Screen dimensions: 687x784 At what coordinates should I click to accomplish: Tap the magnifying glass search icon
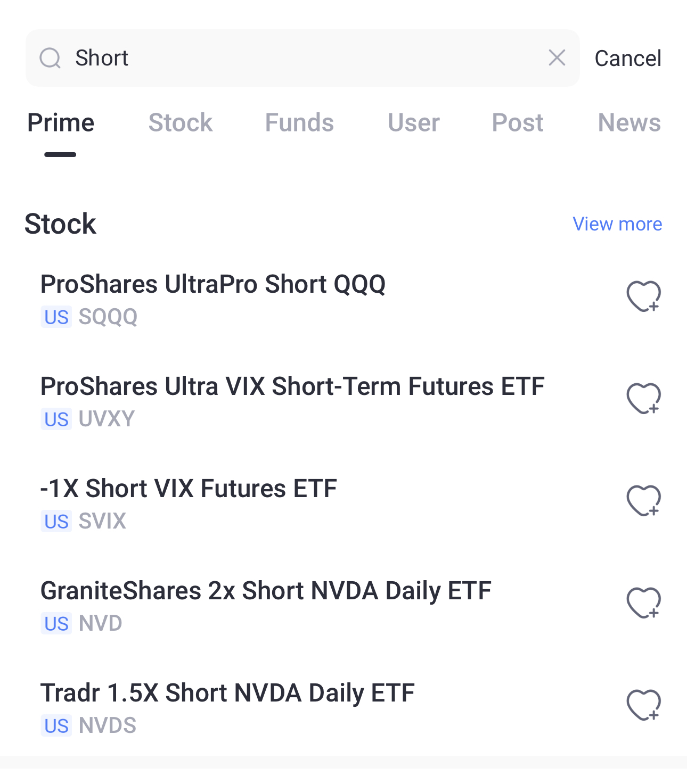(x=50, y=58)
